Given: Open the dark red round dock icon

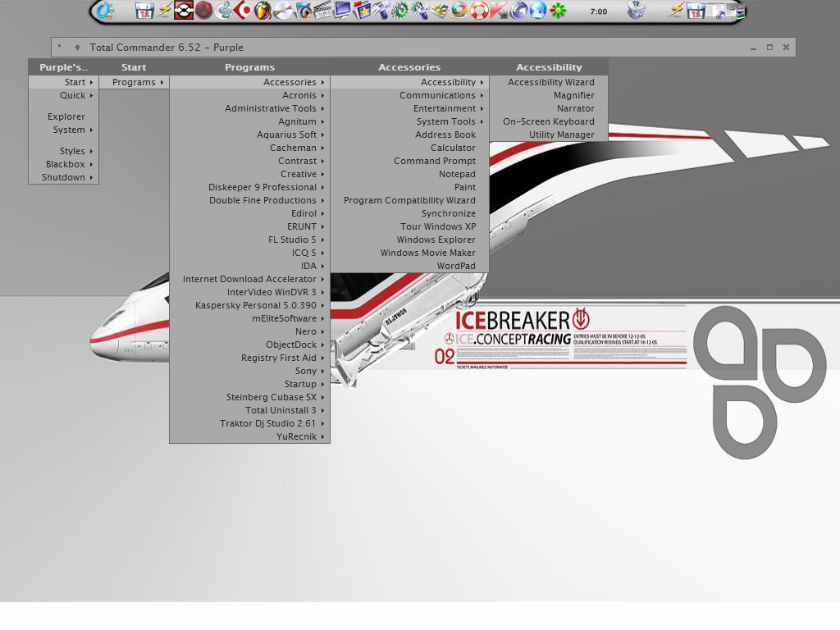Looking at the screenshot, I should pos(203,11).
